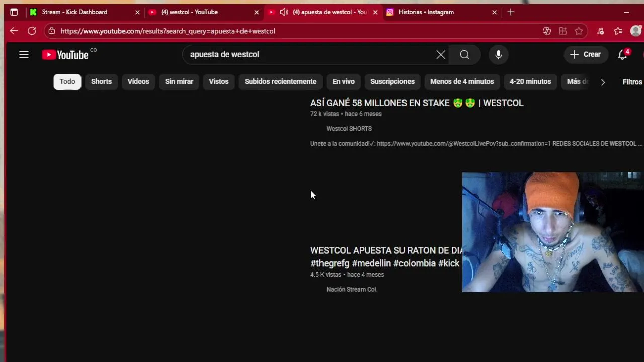Select the Todo filter chip
Screen dimensions: 644x362
(x=67, y=81)
